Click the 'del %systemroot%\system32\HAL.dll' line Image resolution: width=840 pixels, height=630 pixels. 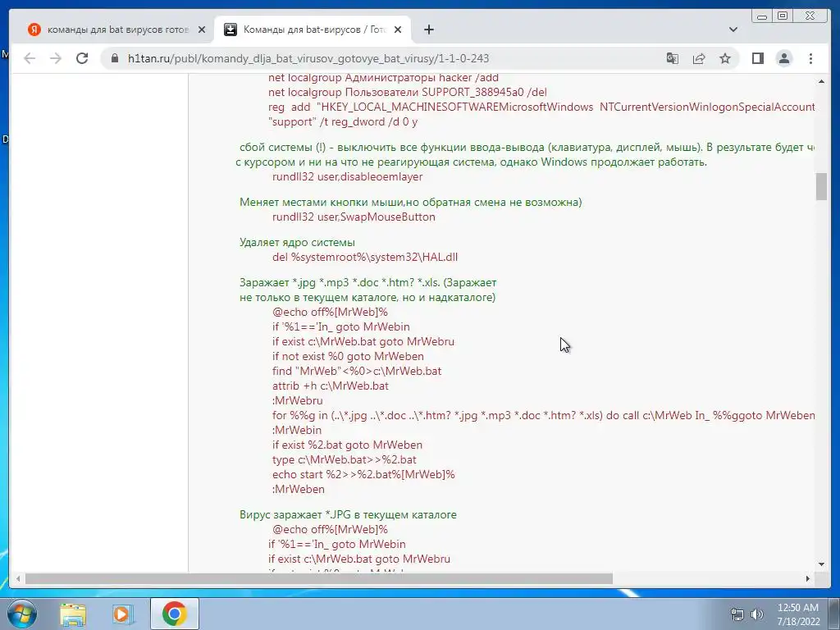pyautogui.click(x=365, y=257)
